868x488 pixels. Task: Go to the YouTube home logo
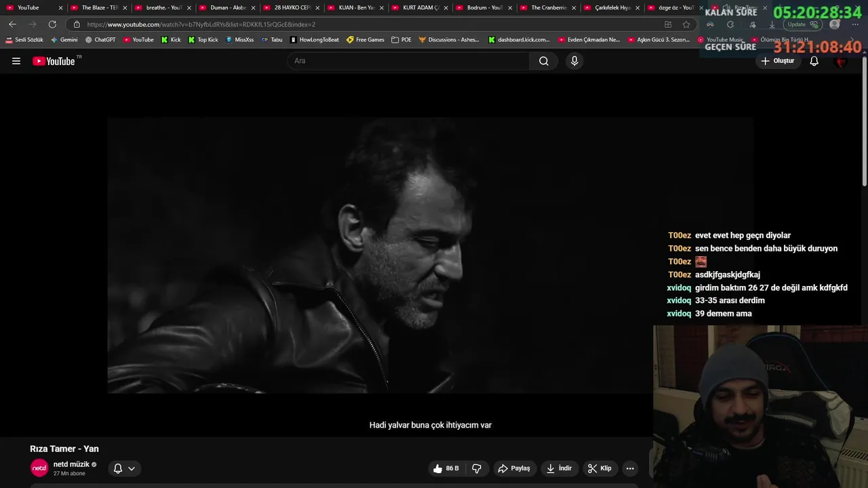[54, 61]
